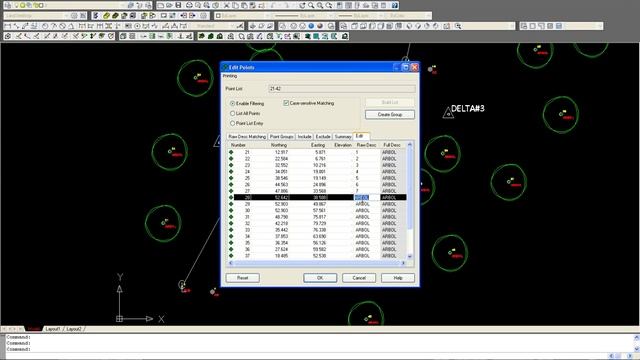
Task: Click green diamond marker of point 37
Action: tap(231, 256)
